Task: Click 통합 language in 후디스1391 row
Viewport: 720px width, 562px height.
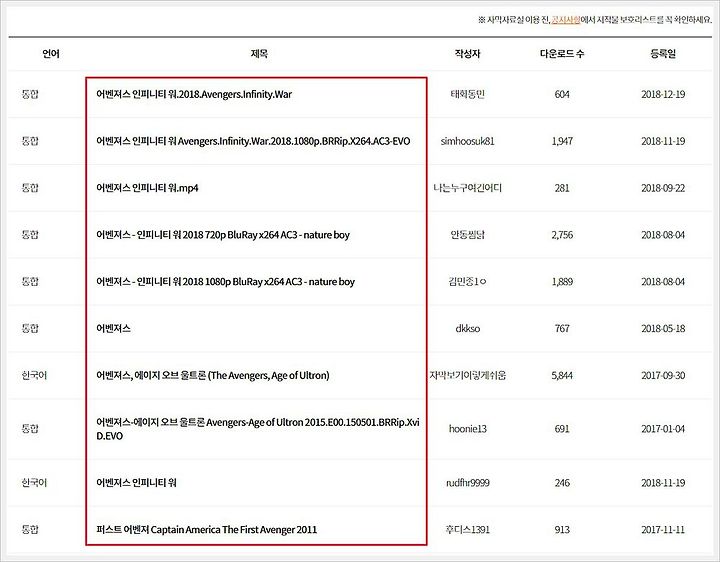Action: coord(30,530)
